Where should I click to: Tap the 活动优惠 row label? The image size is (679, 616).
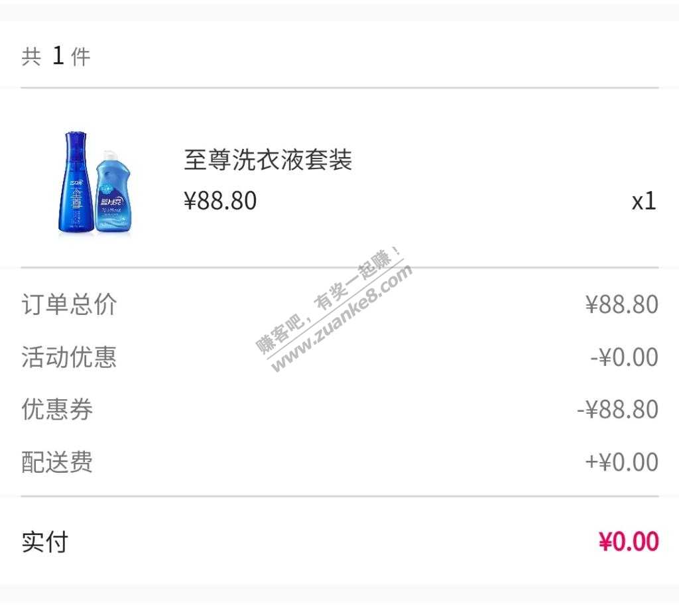pyautogui.click(x=69, y=357)
